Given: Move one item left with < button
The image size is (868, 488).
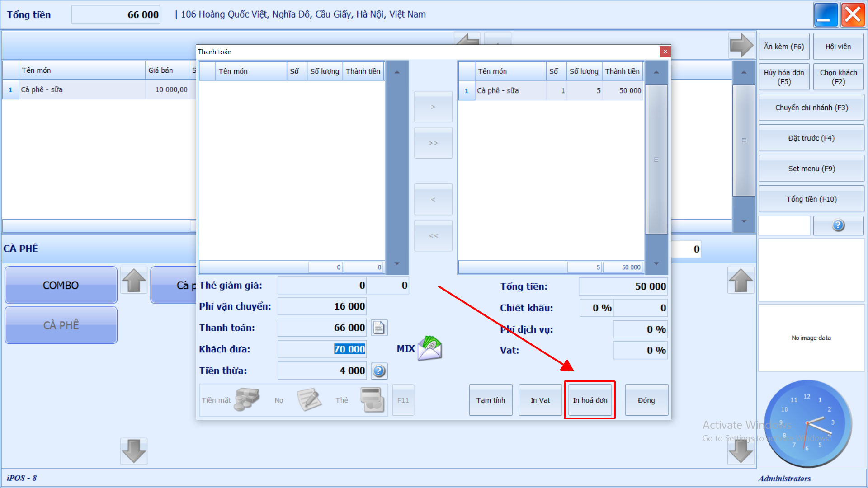Looking at the screenshot, I should click(433, 199).
